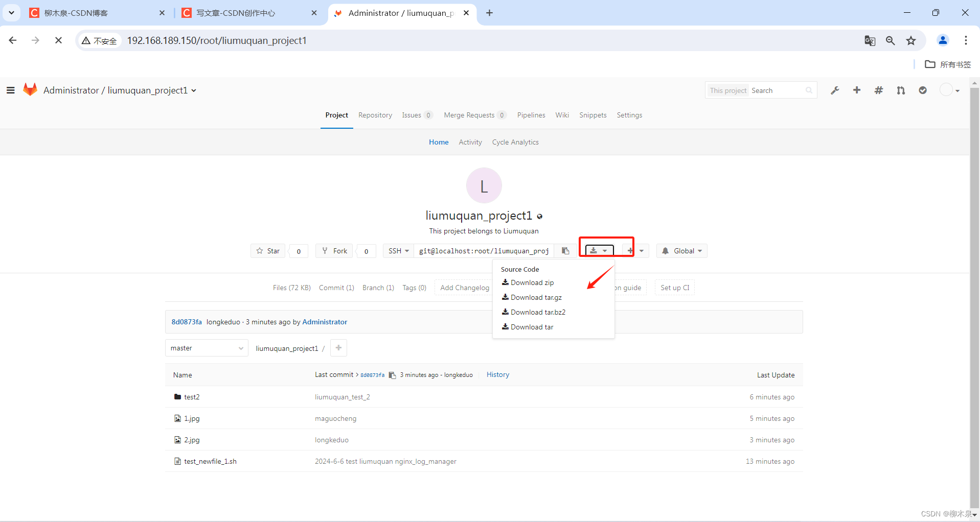Viewport: 980px width, 522px height.
Task: Stop page loading button in browser
Action: (x=58, y=40)
